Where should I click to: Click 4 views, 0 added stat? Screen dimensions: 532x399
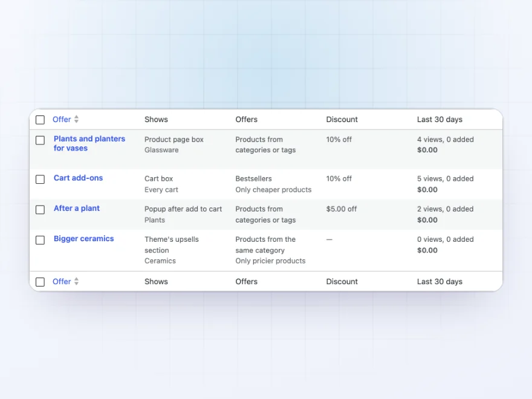446,140
